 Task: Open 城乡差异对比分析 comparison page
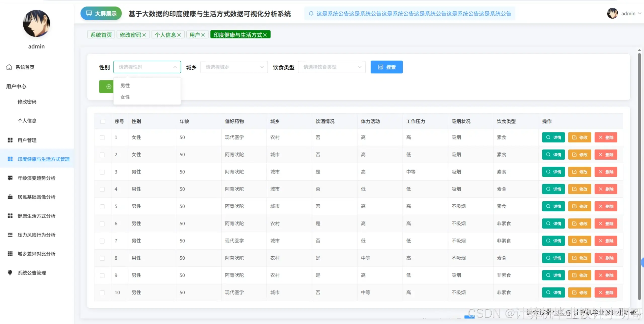pos(36,254)
